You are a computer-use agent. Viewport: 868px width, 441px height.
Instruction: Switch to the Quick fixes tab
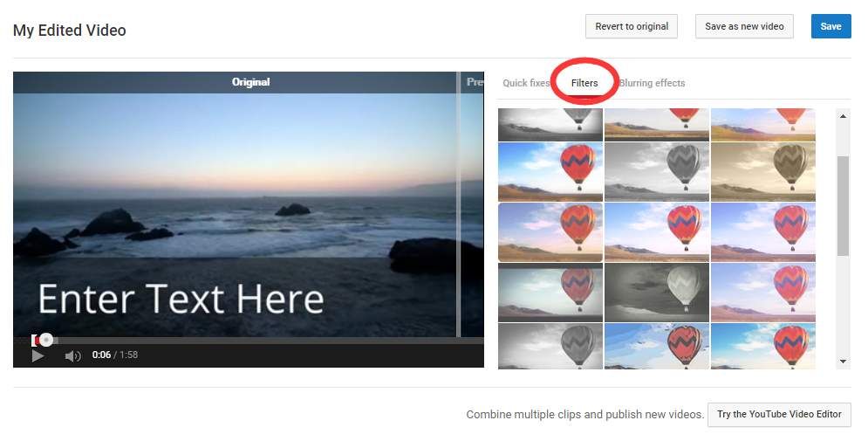point(525,83)
